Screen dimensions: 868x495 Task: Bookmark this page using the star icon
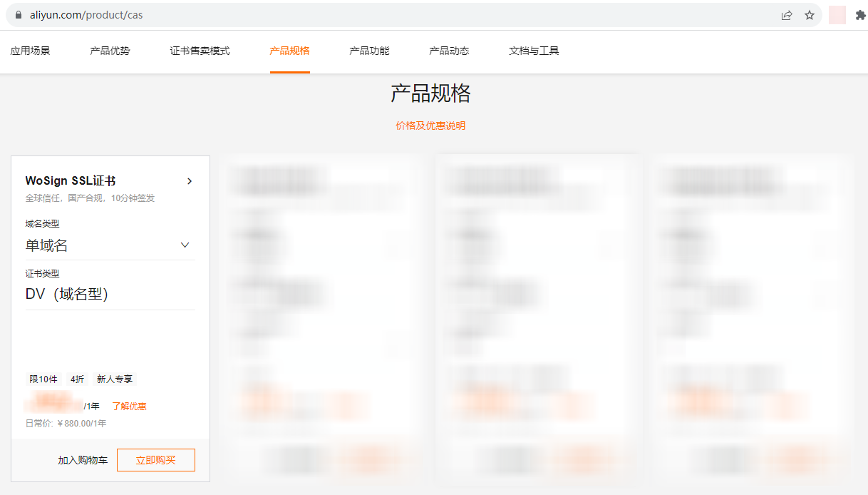[810, 15]
